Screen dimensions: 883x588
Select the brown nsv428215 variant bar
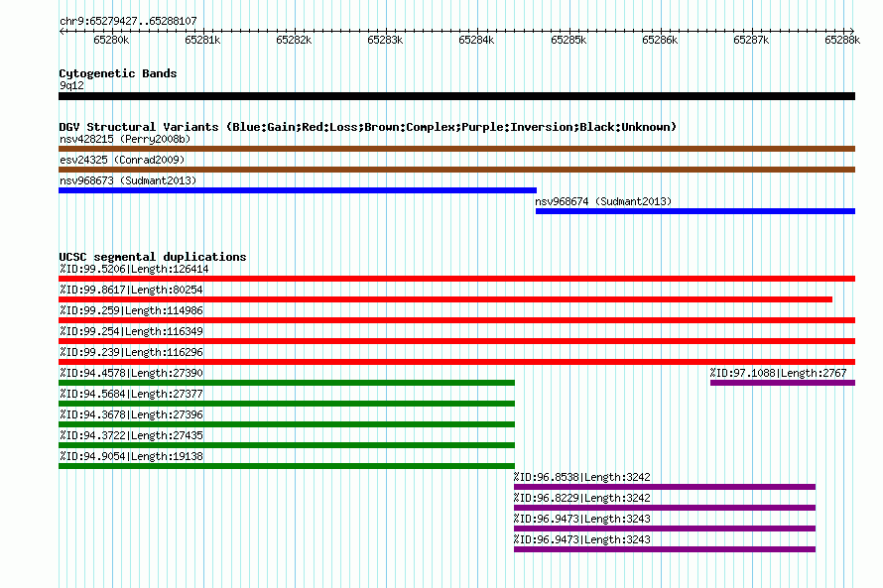tap(456, 149)
